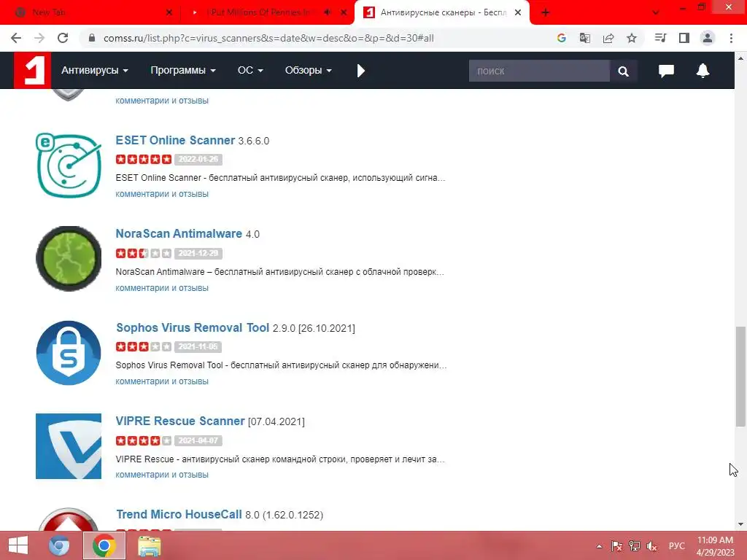Expand the Обзоры dropdown menu
Image resolution: width=747 pixels, height=560 pixels.
[x=309, y=71]
